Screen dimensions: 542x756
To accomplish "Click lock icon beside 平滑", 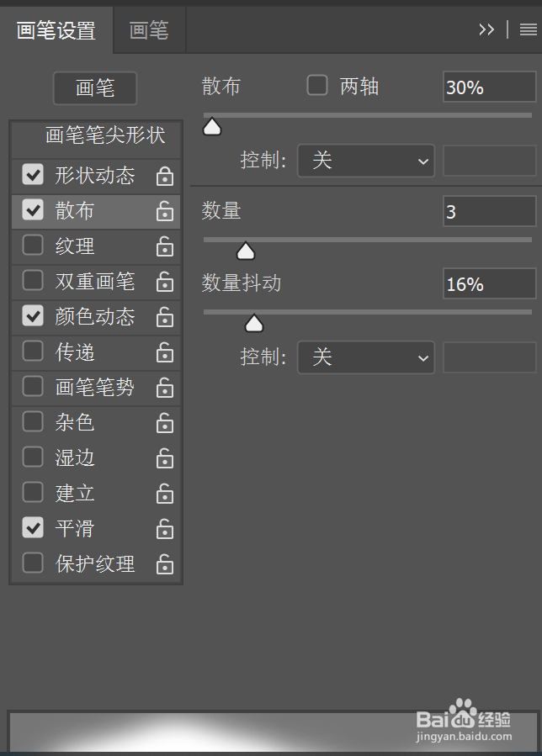I will (165, 529).
